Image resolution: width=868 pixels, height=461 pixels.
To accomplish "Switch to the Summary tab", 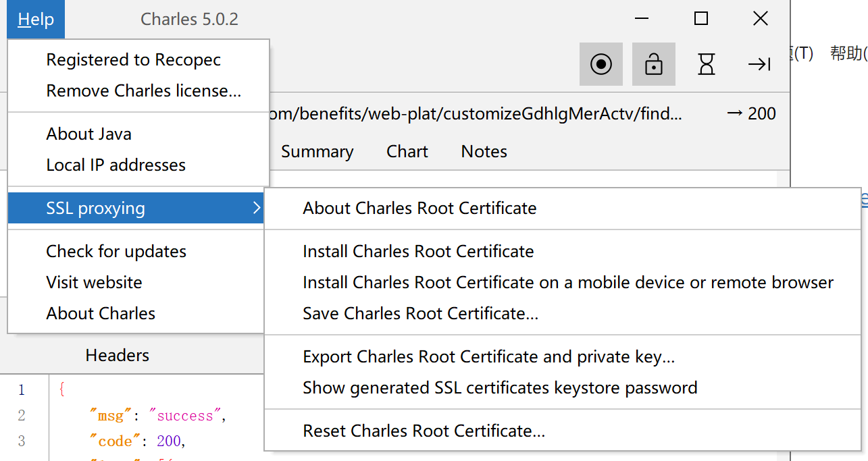I will pos(317,151).
